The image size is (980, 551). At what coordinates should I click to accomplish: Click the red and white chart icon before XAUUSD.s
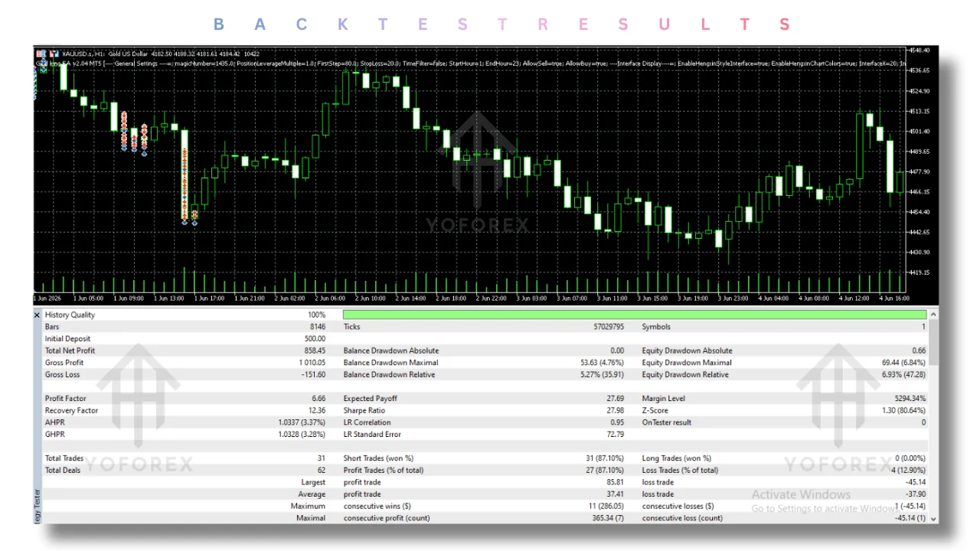click(x=54, y=54)
